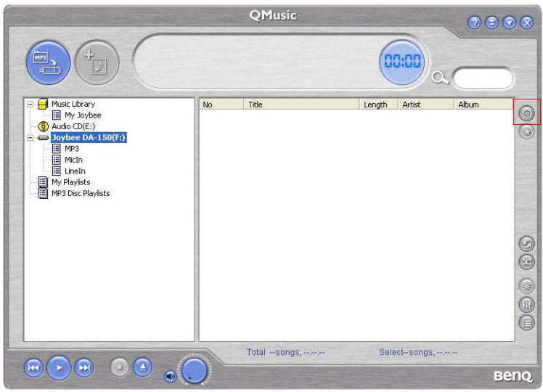
Task: Close QMusic with the X button
Action: click(527, 23)
